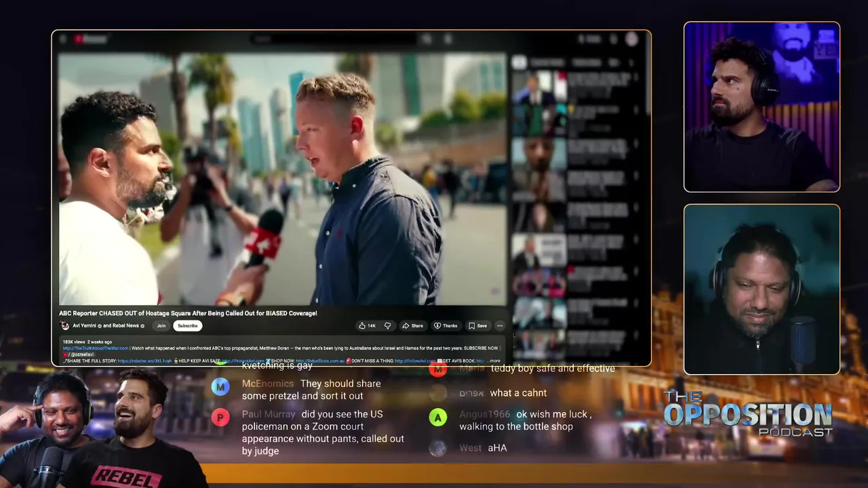This screenshot has height=488, width=868.
Task: Open the rebelne.ws full story link
Action: 144,361
